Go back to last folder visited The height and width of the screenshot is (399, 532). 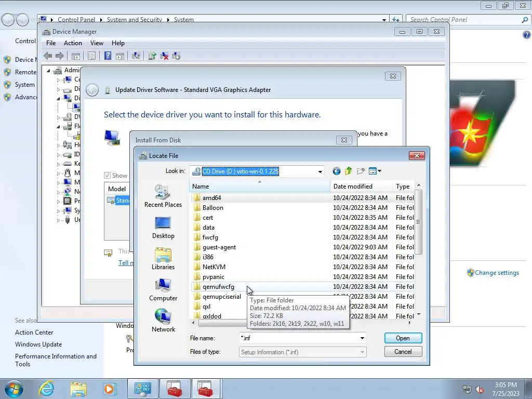[x=336, y=171]
